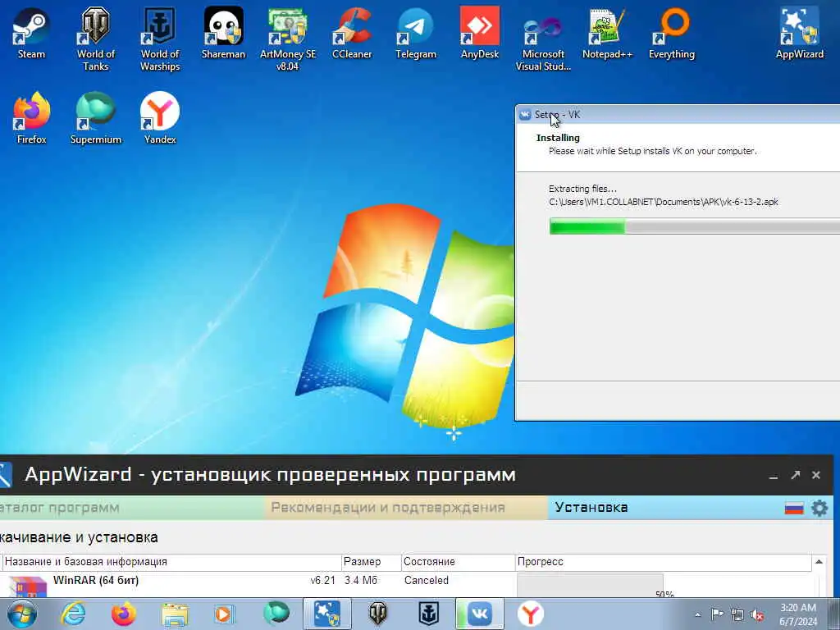840x630 pixels.
Task: Launch World of Warships desktop shortcut
Action: (160, 39)
